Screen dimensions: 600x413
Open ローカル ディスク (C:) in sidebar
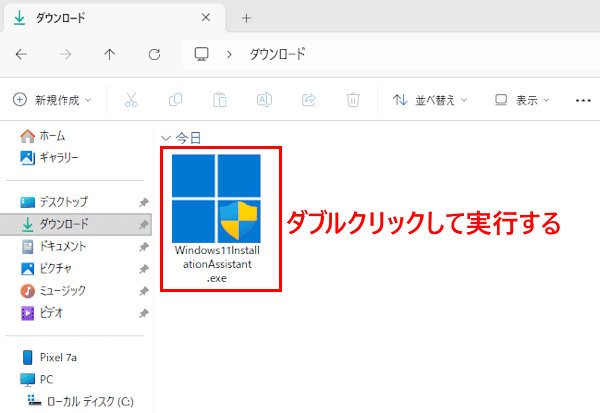coord(81,401)
